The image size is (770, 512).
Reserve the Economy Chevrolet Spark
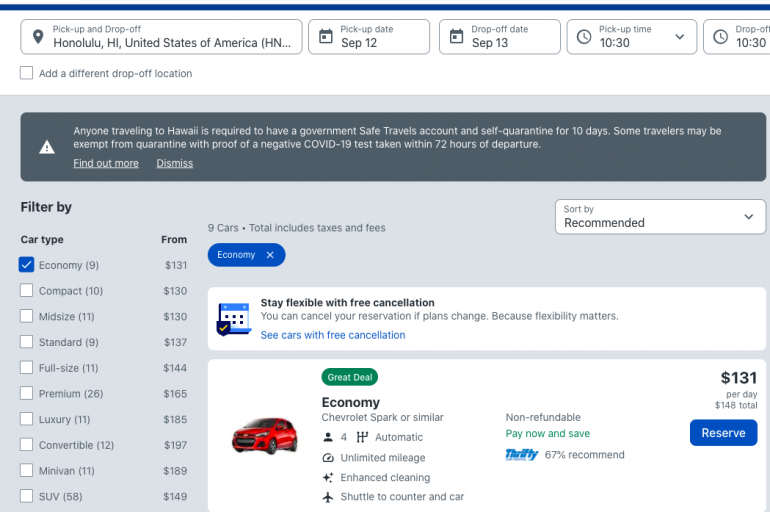[723, 433]
